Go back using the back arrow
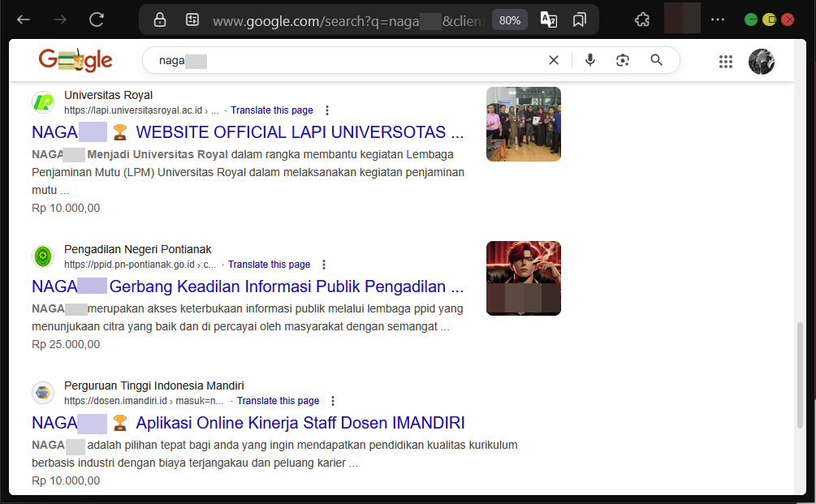This screenshot has width=816, height=504. coord(22,19)
